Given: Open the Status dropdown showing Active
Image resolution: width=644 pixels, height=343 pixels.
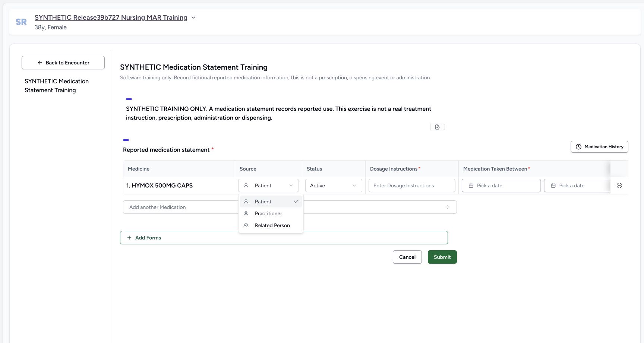Looking at the screenshot, I should (x=334, y=185).
